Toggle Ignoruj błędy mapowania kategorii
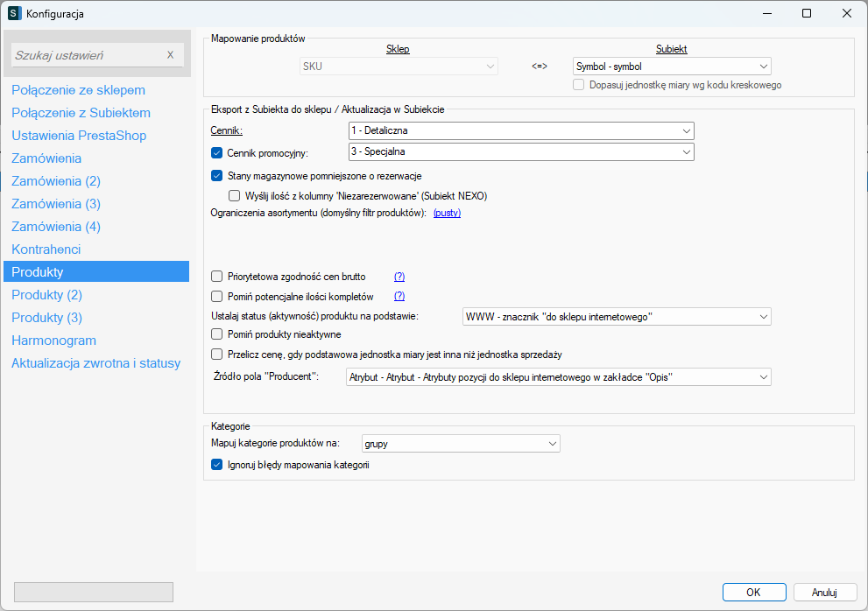The width and height of the screenshot is (868, 611). 218,466
